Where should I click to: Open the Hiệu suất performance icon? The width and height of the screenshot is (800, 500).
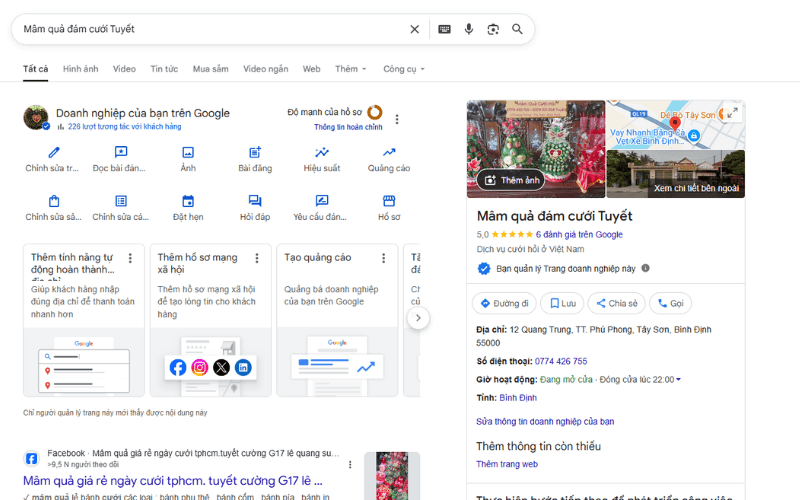[x=322, y=153]
